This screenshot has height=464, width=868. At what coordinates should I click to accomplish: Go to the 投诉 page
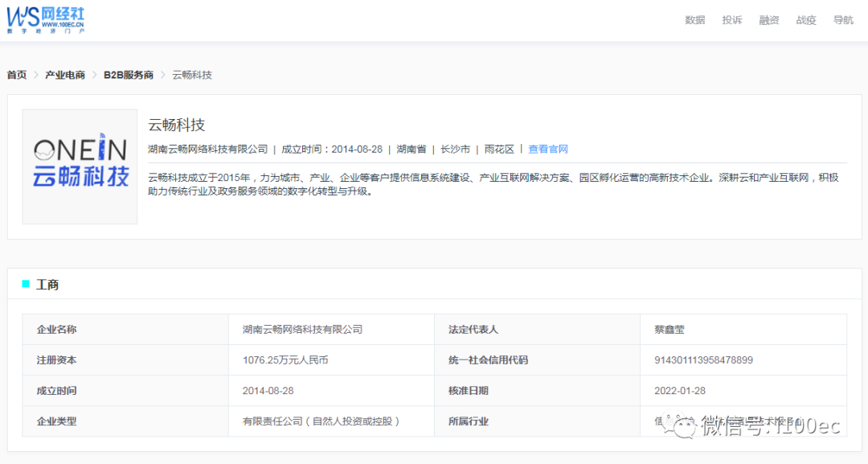tap(731, 20)
